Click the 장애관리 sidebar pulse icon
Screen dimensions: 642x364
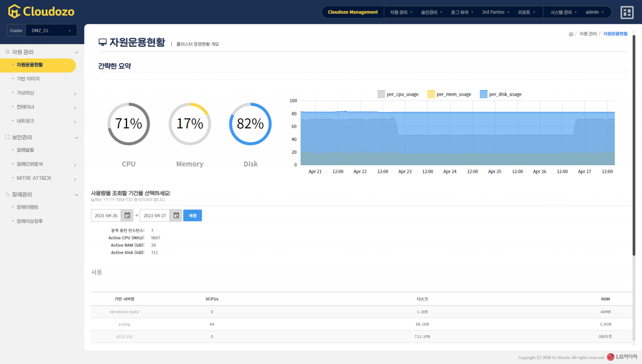coord(8,194)
